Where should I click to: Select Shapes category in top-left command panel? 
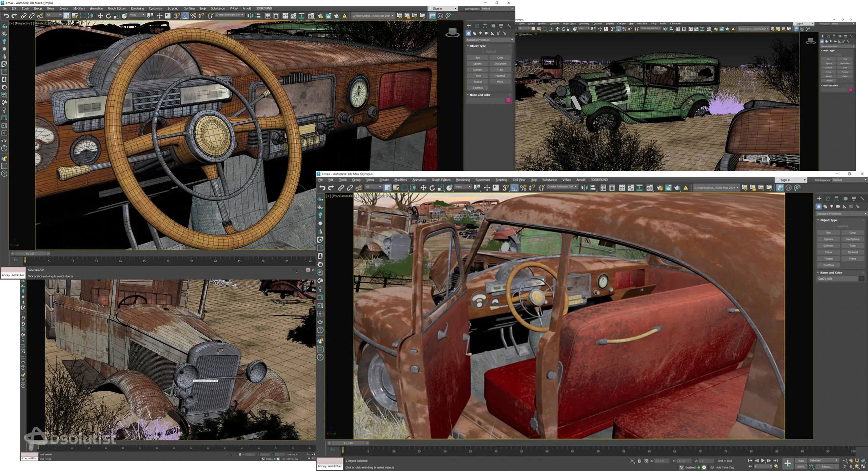(474, 33)
